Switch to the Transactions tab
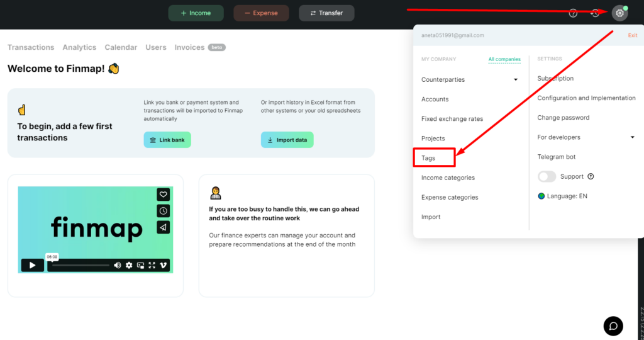Image resolution: width=644 pixels, height=340 pixels. [31, 47]
